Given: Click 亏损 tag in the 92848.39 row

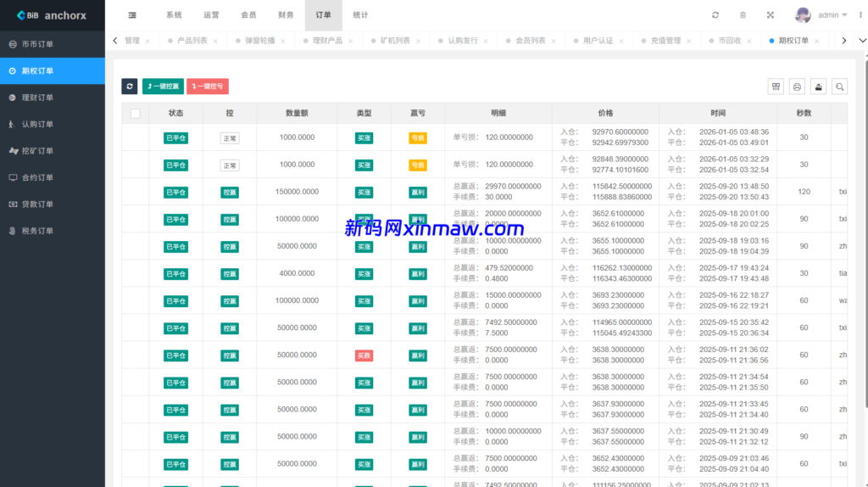Looking at the screenshot, I should (x=417, y=165).
